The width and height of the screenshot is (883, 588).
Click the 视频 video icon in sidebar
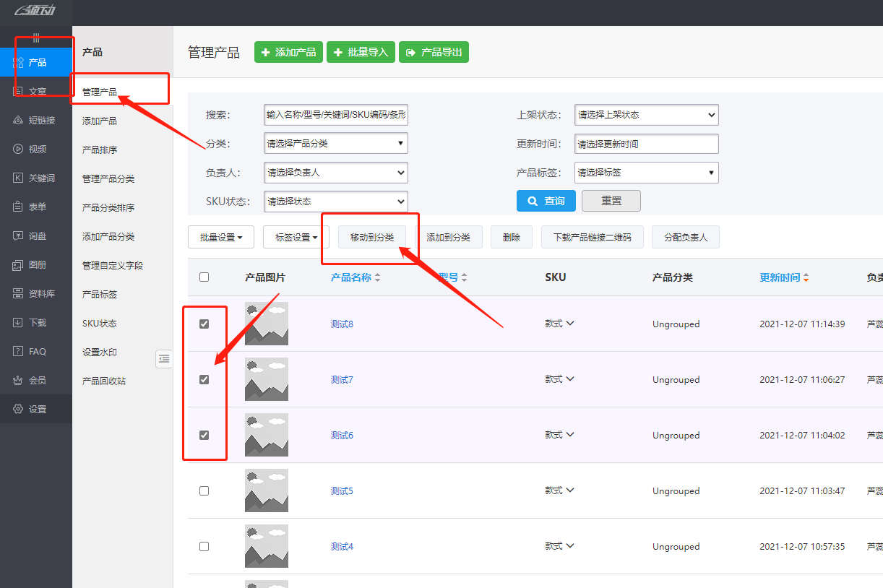point(18,149)
